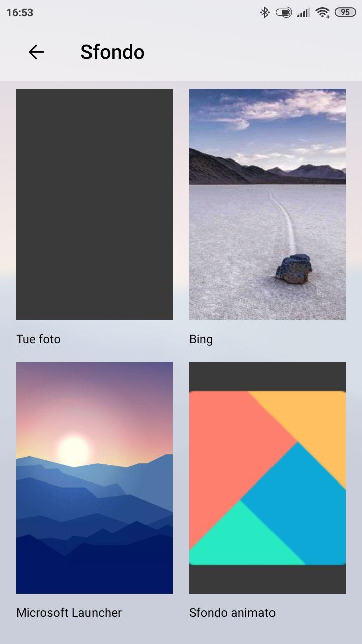
Task: Tap the Bing label
Action: (201, 340)
